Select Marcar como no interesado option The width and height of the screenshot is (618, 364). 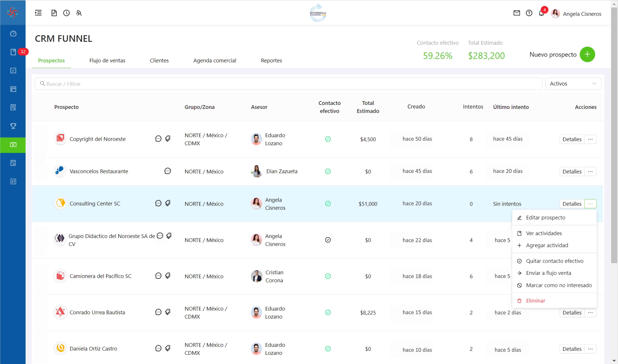554,285
